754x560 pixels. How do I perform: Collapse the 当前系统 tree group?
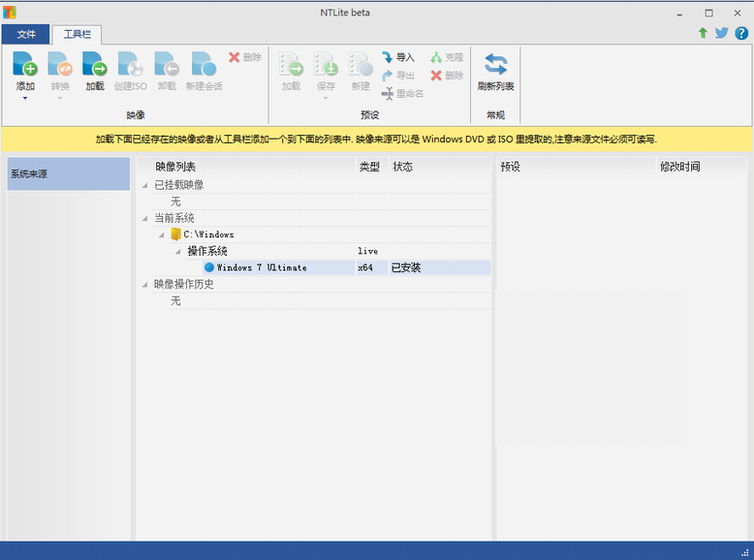tap(144, 218)
